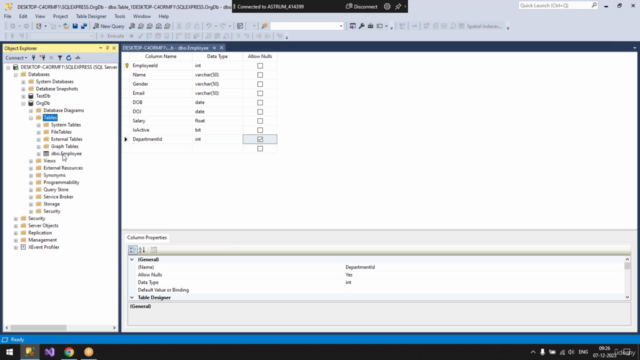
Task: Open the Edit menu
Action: (x=23, y=16)
